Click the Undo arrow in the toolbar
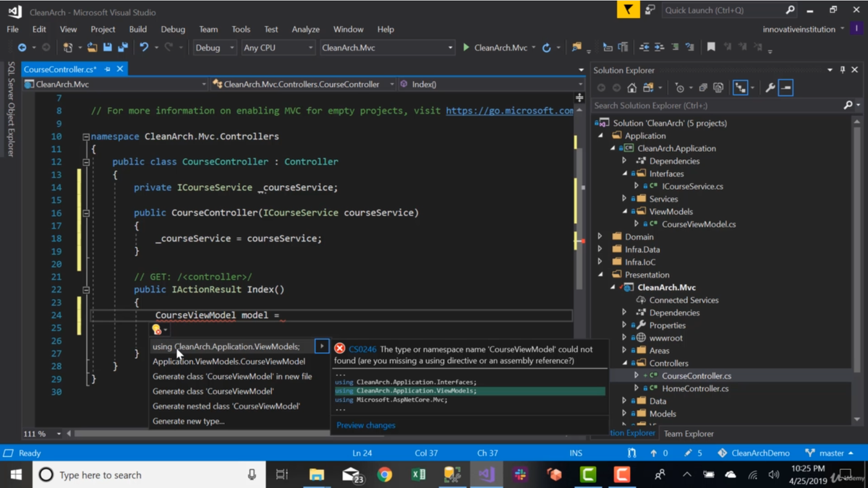 coord(144,48)
